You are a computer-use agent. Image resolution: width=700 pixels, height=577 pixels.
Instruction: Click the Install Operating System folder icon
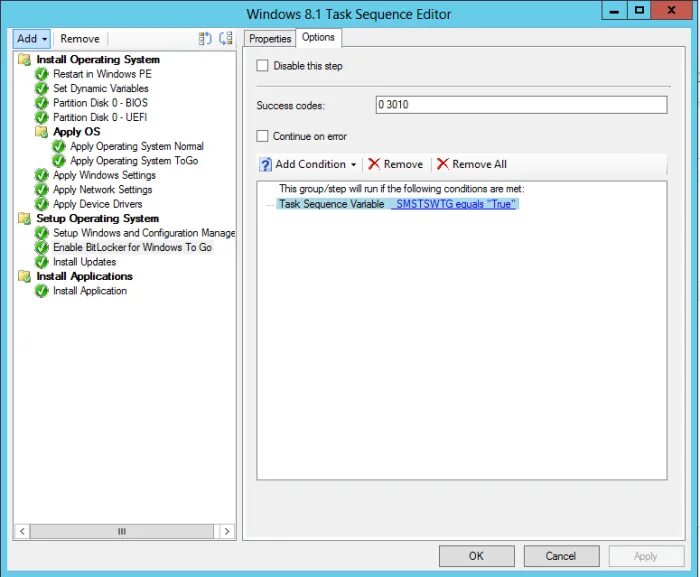click(x=25, y=59)
